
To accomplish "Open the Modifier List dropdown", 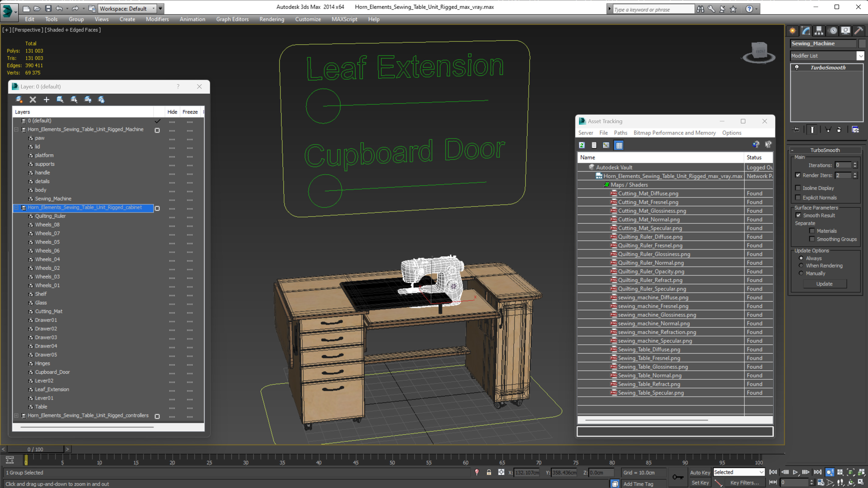I will [860, 56].
